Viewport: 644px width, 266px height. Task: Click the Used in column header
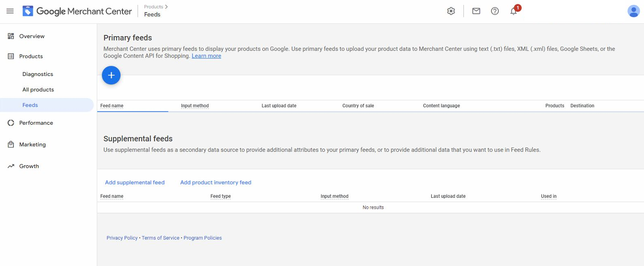pyautogui.click(x=548, y=196)
